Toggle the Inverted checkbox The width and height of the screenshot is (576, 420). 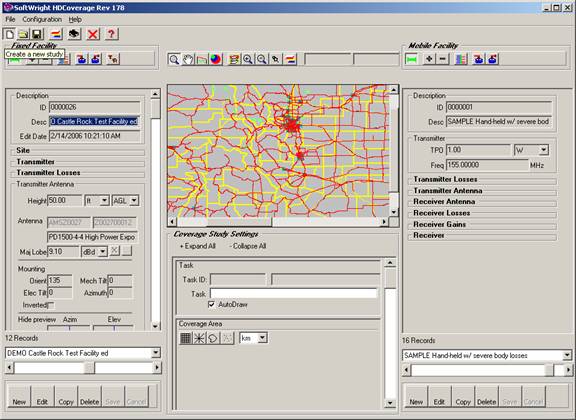[51, 305]
